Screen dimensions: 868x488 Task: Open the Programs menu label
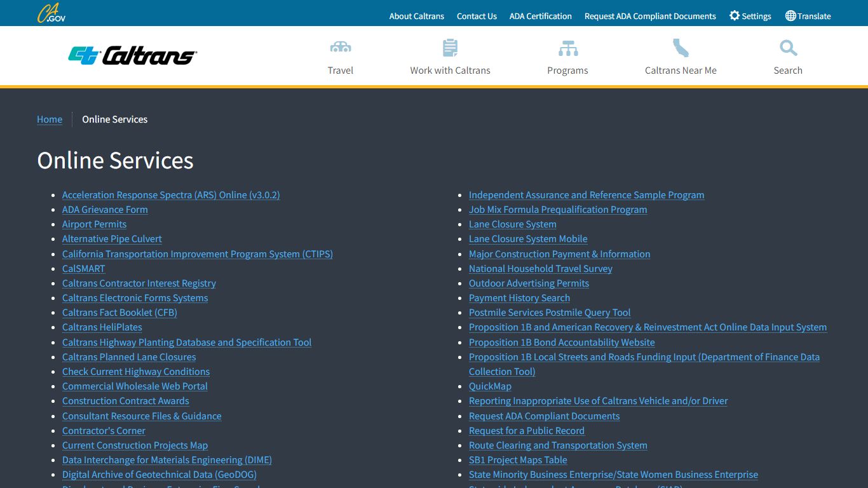[x=568, y=71]
